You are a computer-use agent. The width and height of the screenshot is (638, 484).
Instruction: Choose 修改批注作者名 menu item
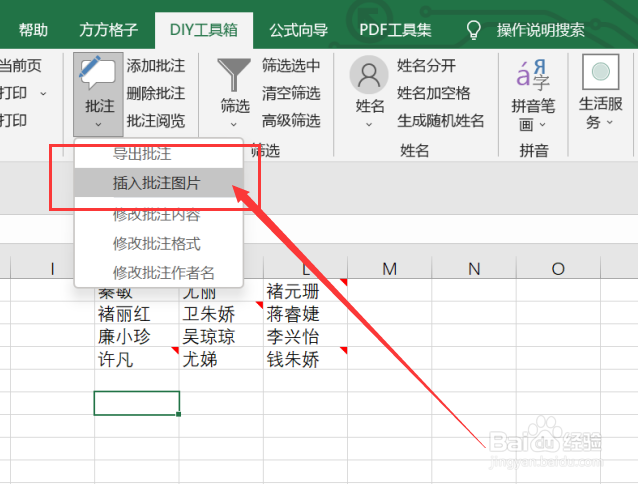click(x=159, y=273)
